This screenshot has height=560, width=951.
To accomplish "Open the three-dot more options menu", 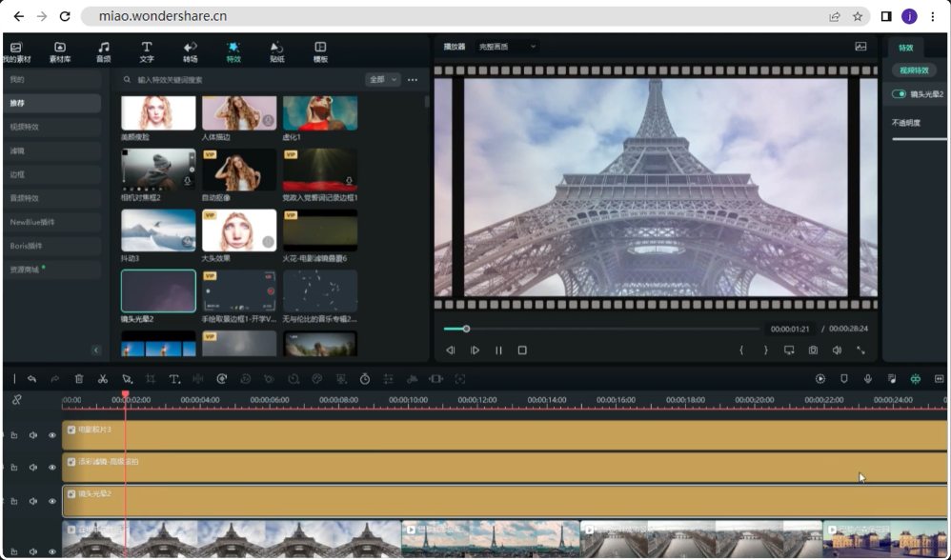I will click(413, 79).
